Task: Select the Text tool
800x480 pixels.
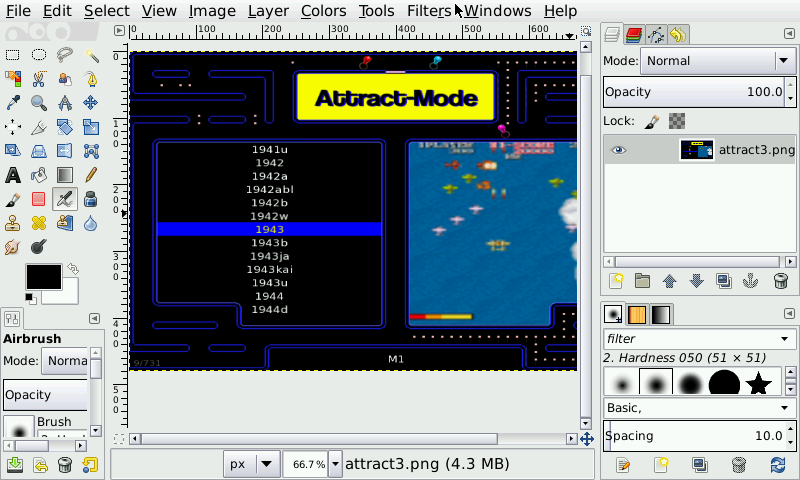Action: pos(13,175)
